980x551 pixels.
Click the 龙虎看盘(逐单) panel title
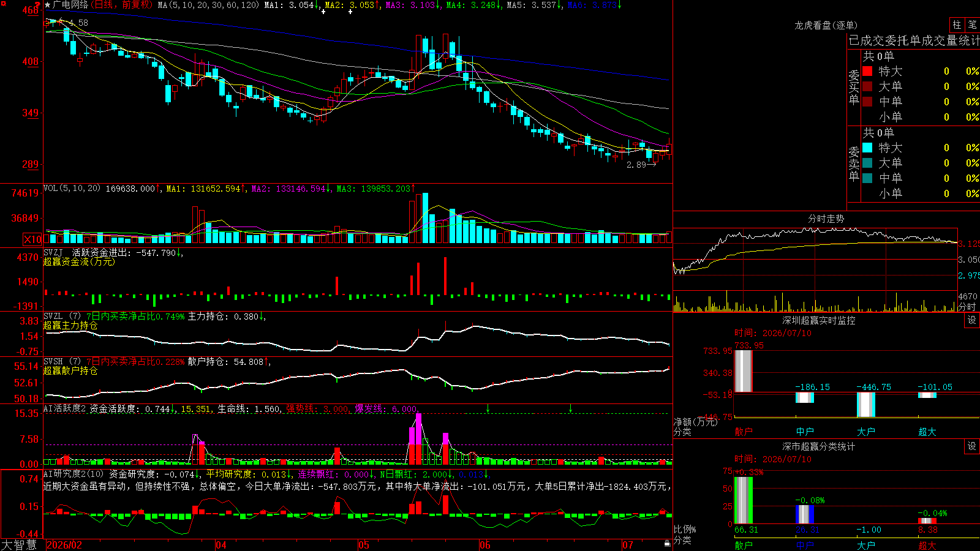tap(826, 25)
